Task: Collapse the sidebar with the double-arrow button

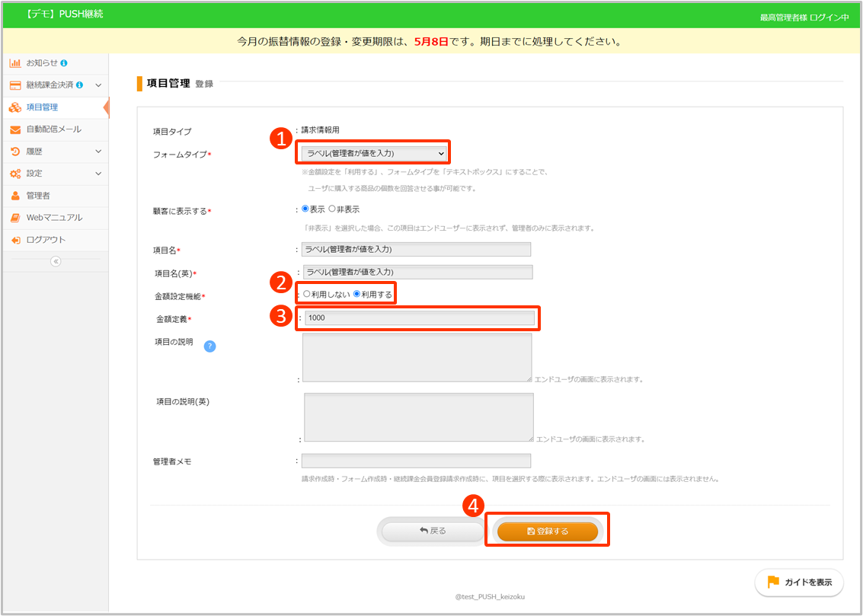Action: point(55,261)
